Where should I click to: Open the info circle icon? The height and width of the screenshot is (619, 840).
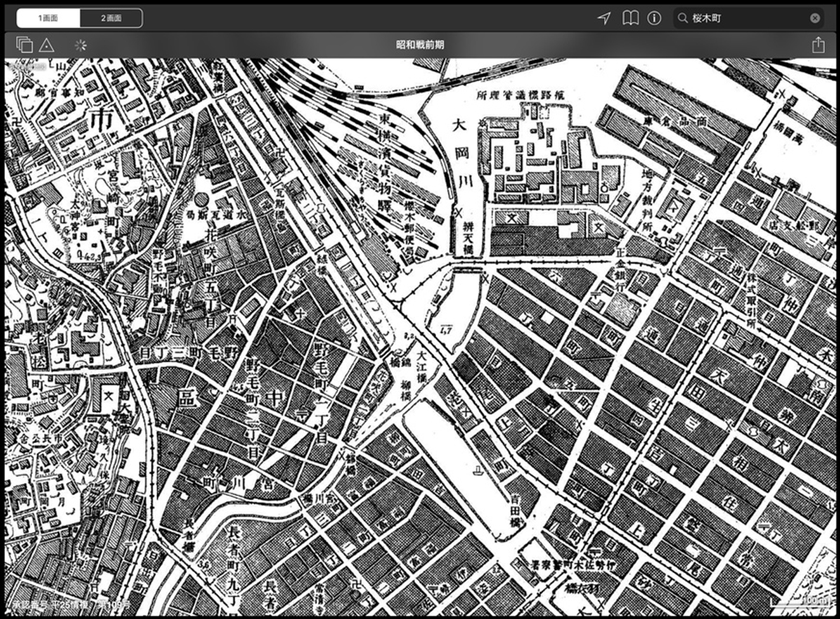click(654, 18)
